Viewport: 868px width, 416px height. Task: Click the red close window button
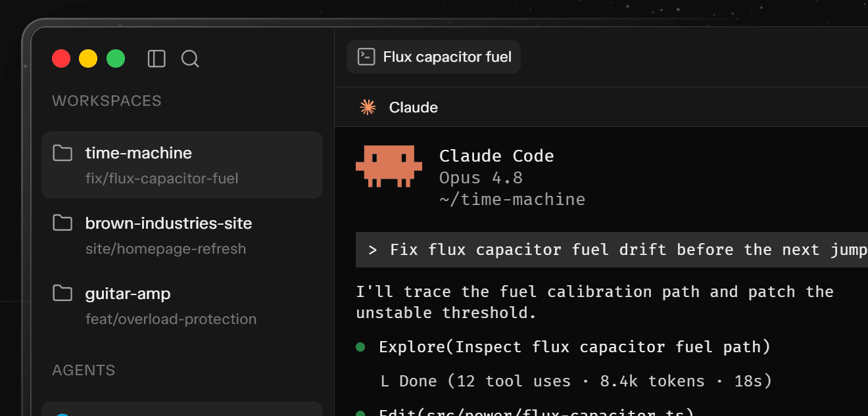(61, 58)
